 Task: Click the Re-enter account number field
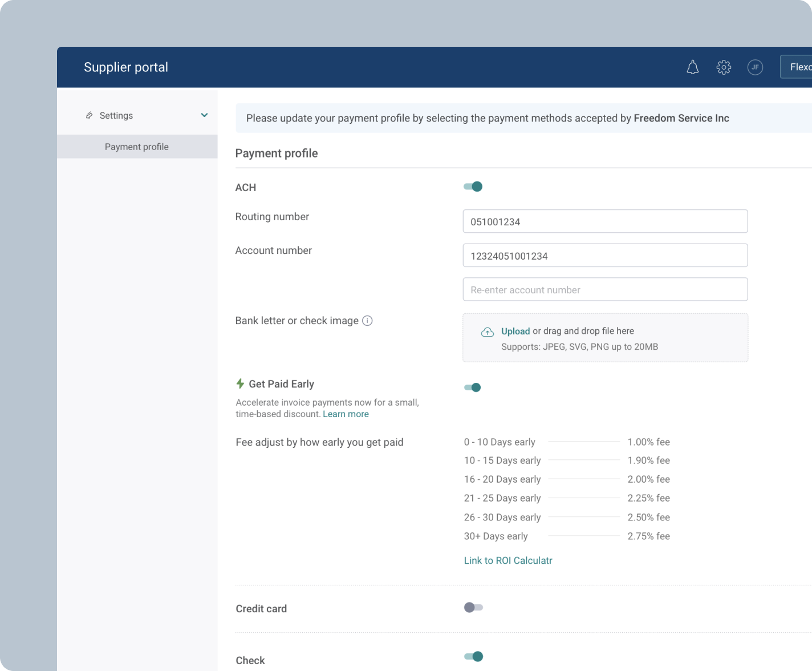(605, 289)
